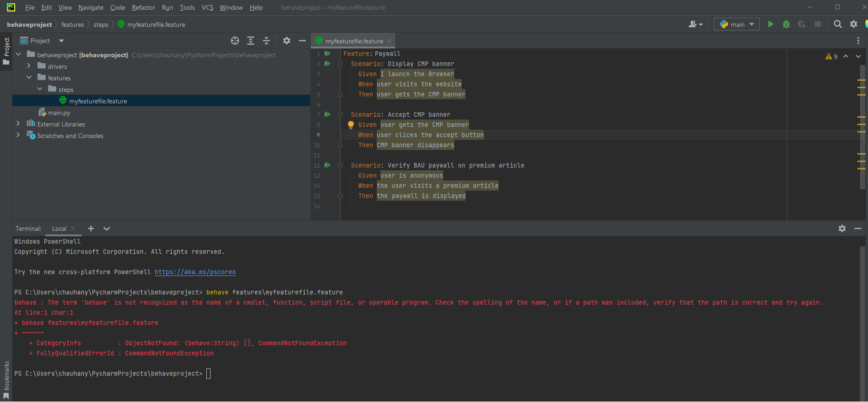Click the Run main configuration button

pos(771,24)
